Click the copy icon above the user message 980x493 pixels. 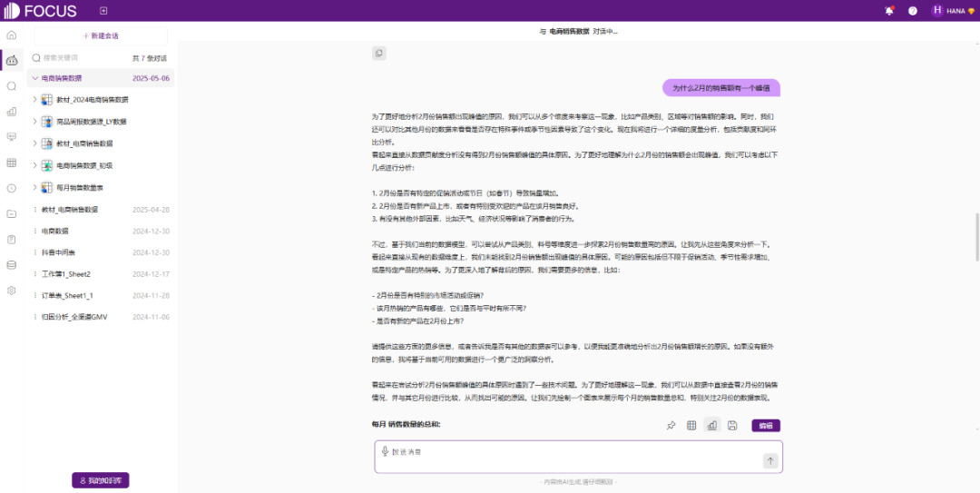coord(378,54)
